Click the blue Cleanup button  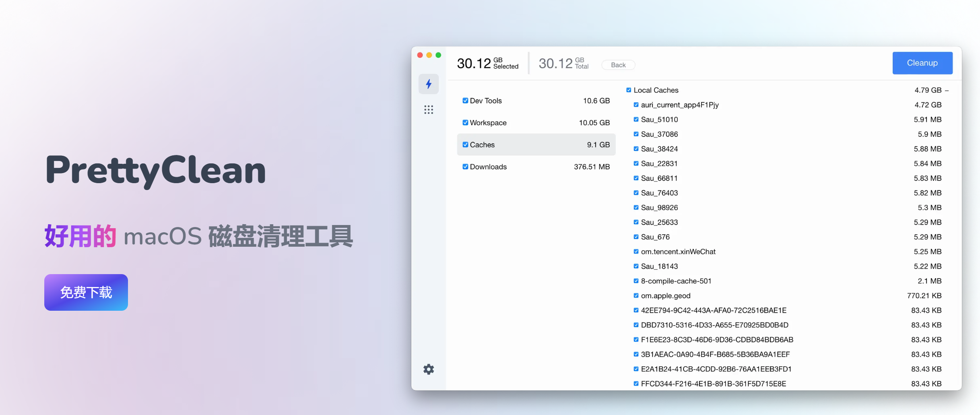[x=922, y=63]
